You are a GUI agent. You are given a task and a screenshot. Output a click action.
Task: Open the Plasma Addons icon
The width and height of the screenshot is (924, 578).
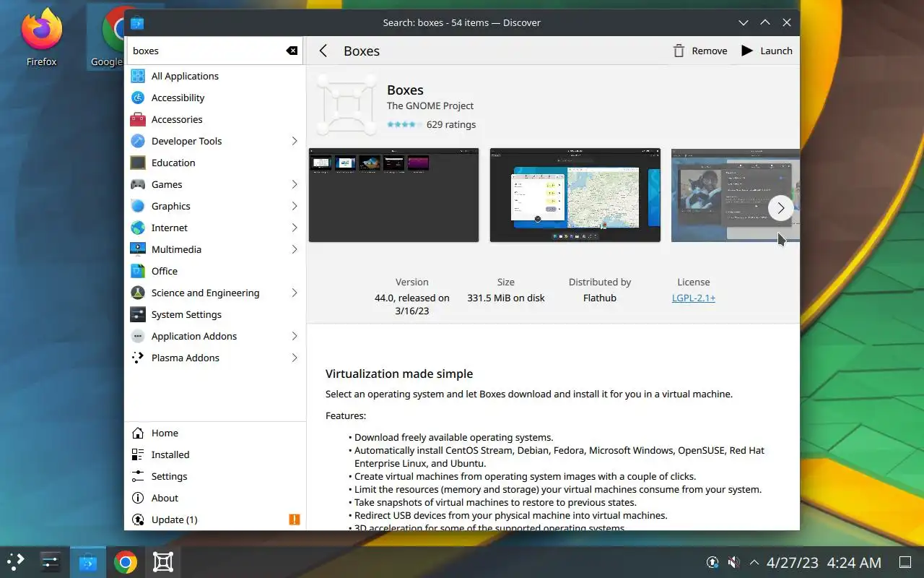[x=138, y=358]
